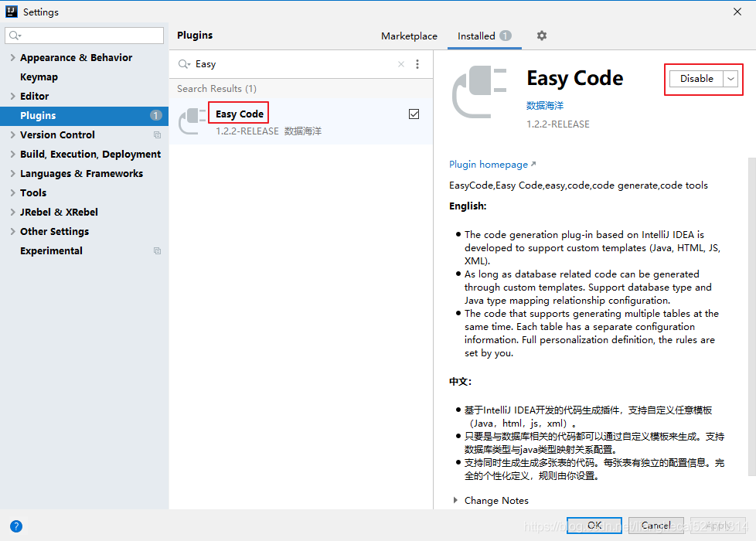Image resolution: width=756 pixels, height=541 pixels.
Task: Click the IntelliJ IDEA title bar icon
Action: click(11, 12)
